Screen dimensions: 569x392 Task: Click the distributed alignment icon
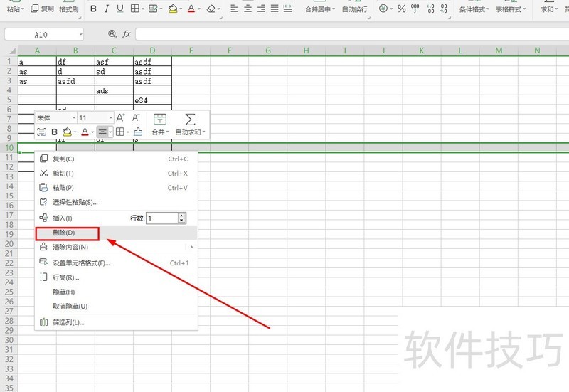288,9
